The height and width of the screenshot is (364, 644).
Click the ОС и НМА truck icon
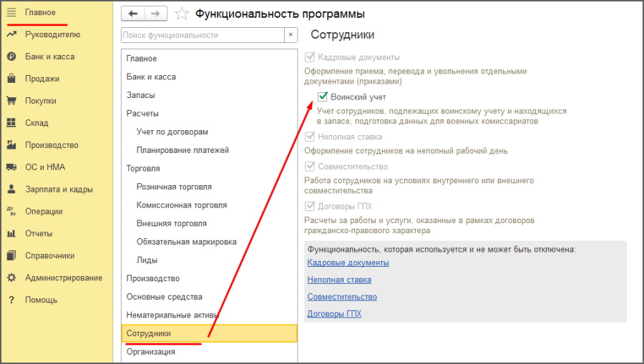tap(11, 167)
